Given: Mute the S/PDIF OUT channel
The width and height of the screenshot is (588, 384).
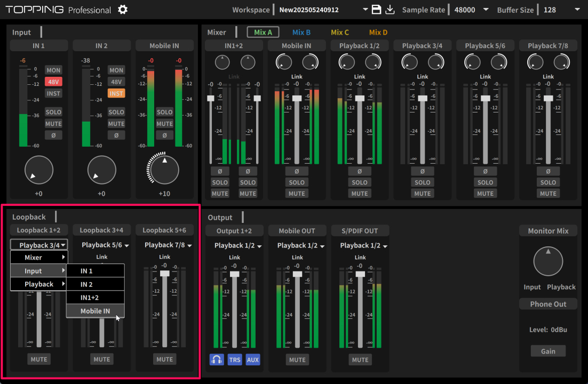Looking at the screenshot, I should 360,359.
